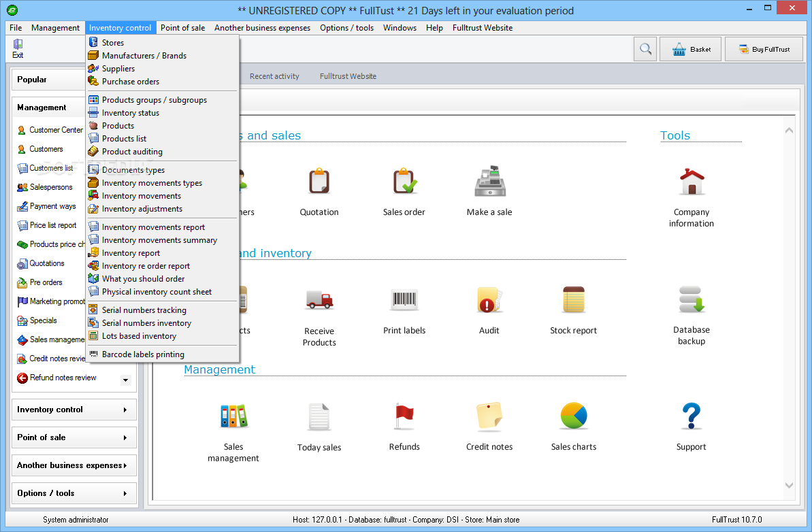Select Inventory status menu entry
The image size is (812, 532).
click(162, 113)
